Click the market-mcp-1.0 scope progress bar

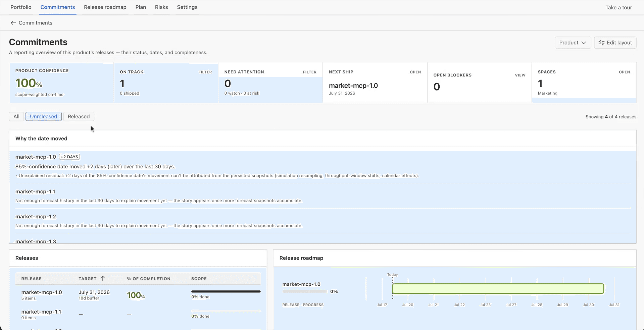(226, 291)
